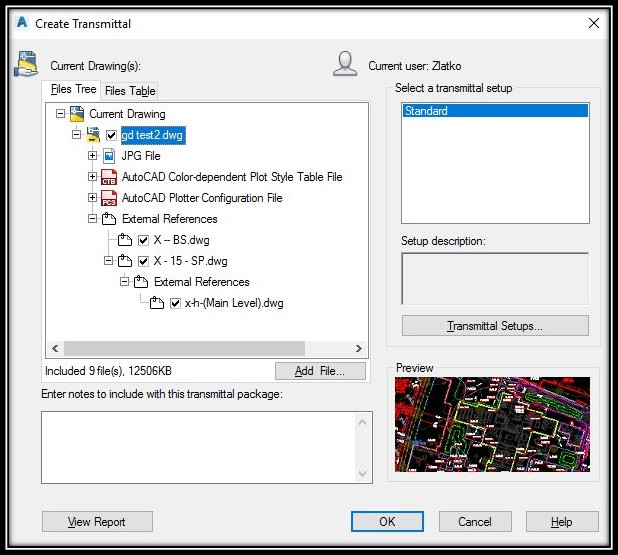Click the X -- BS.dwg xref icon
The width and height of the screenshot is (618, 555).
[x=125, y=240]
